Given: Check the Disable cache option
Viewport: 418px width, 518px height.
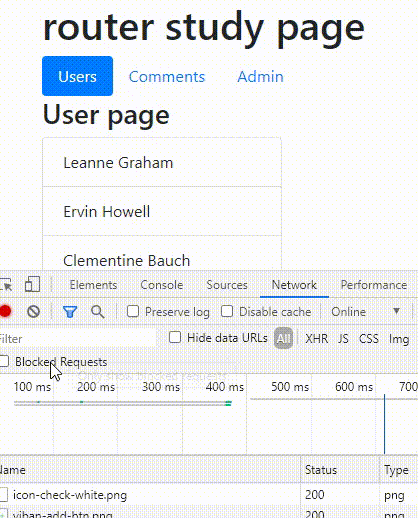Looking at the screenshot, I should coord(227,311).
